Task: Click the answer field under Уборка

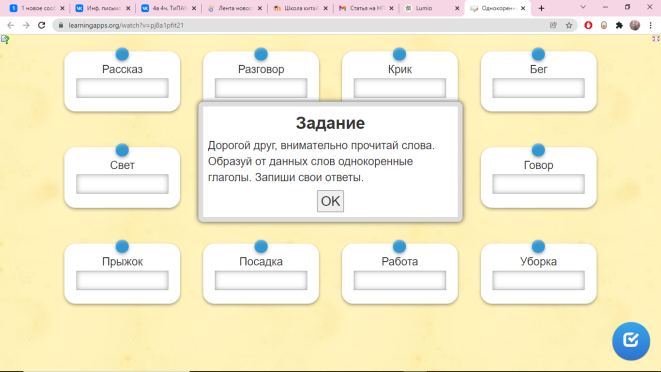Action: (538, 280)
